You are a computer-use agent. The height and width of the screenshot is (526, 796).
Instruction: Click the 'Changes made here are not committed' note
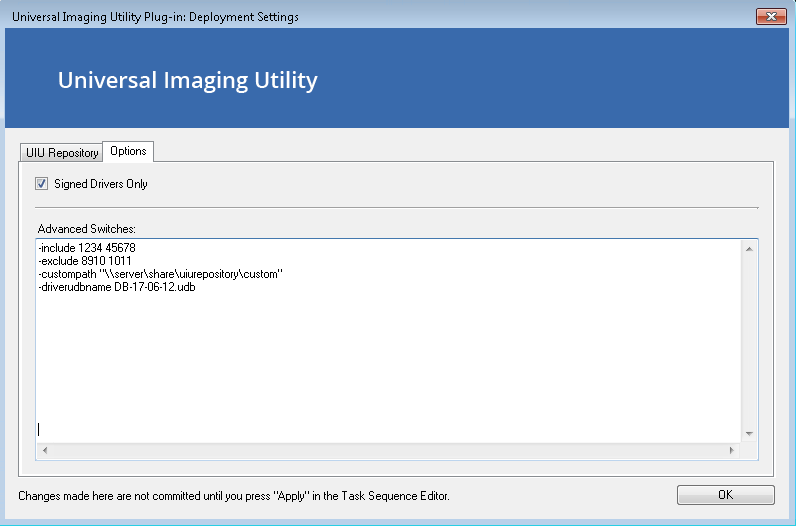coord(234,496)
